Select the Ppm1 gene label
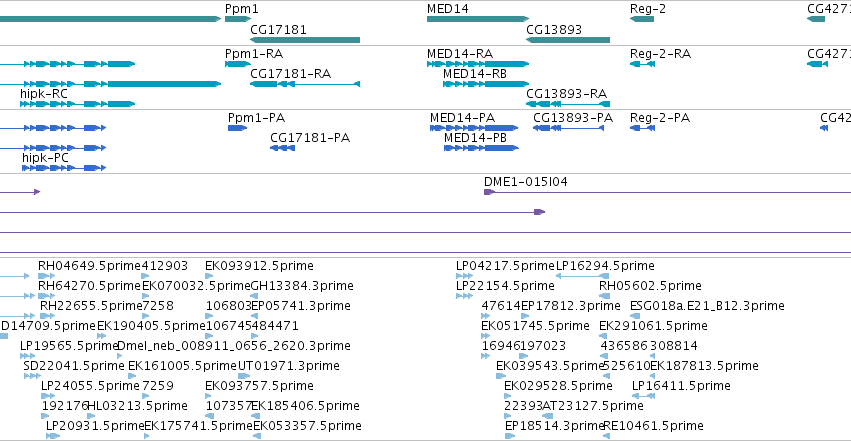Screen dimensions: 851x441 coord(242,9)
